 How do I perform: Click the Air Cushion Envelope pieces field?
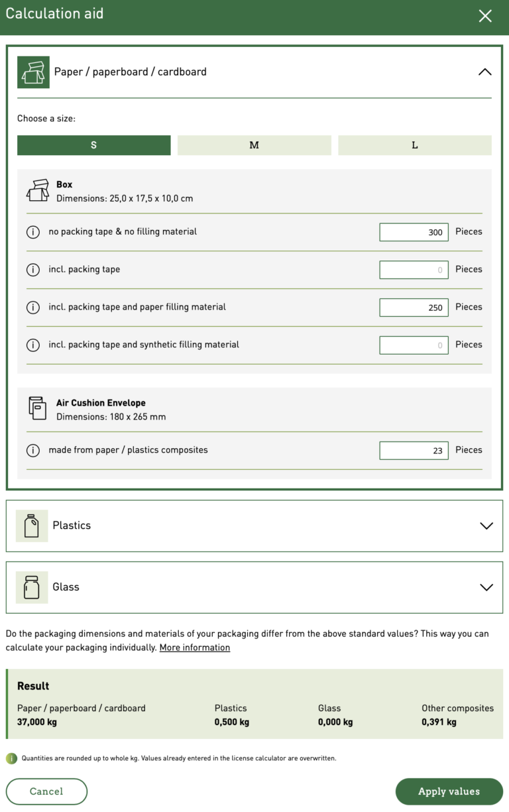tap(414, 451)
